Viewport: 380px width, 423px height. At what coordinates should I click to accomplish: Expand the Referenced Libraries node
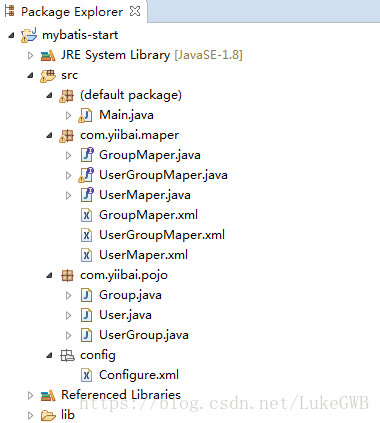(30, 395)
